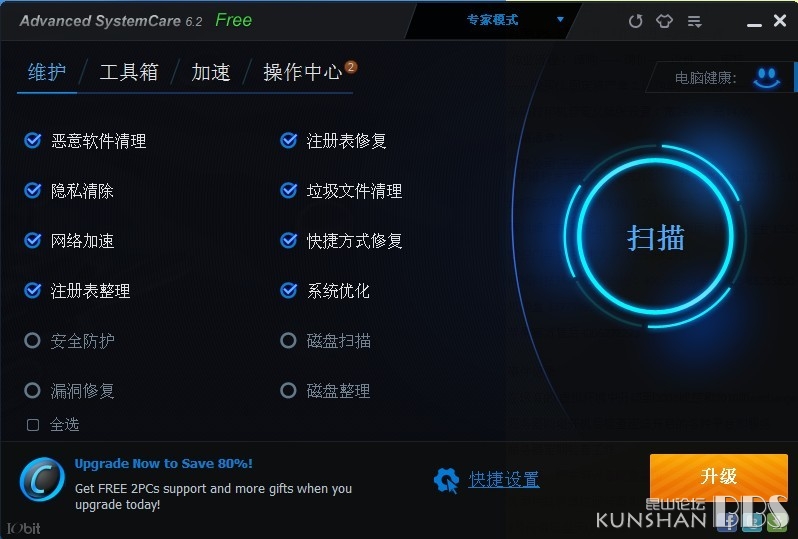Start the scan with the 扫描 button
This screenshot has height=539, width=798.
tap(656, 237)
